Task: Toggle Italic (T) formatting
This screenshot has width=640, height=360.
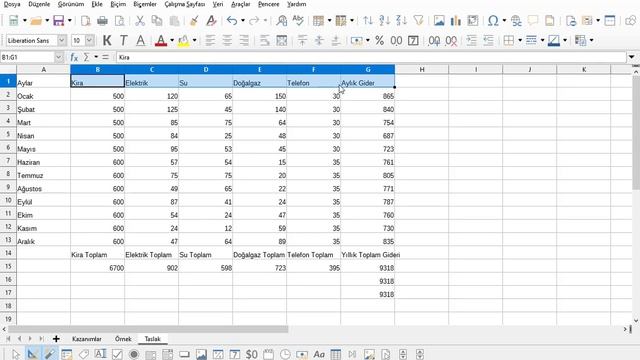Action: point(124,40)
